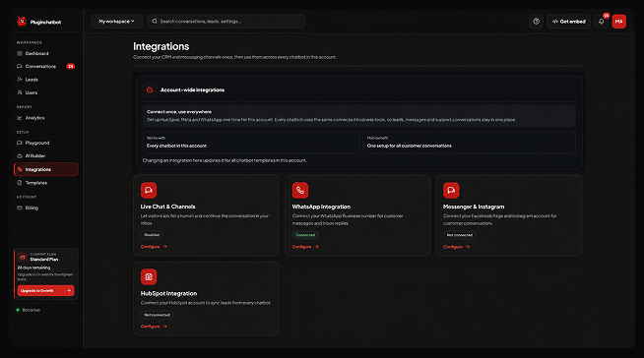The image size is (644, 358).
Task: Click the '26 days remaining' text
Action: [33, 268]
